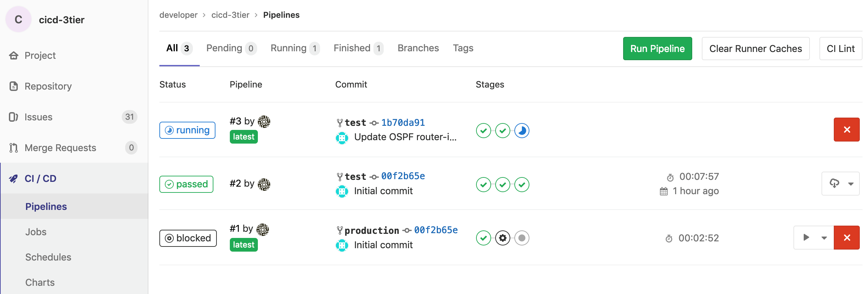Click the author avatar of pipeline #2

(264, 184)
